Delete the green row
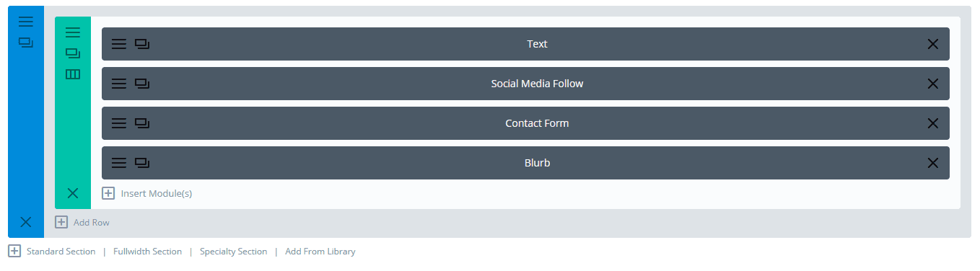Screen dimensions: 980x271 [x=73, y=192]
